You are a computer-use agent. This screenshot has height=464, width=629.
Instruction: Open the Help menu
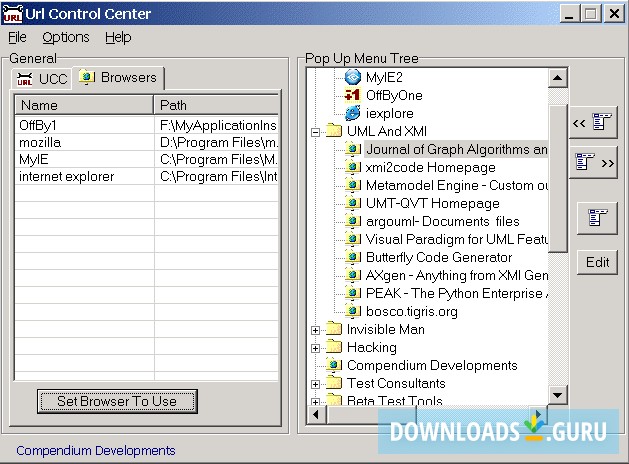click(118, 37)
